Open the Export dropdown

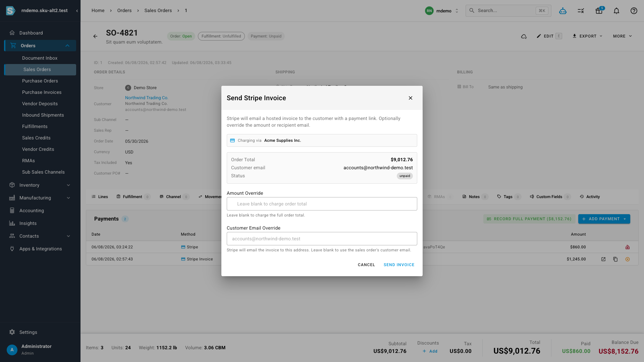587,36
